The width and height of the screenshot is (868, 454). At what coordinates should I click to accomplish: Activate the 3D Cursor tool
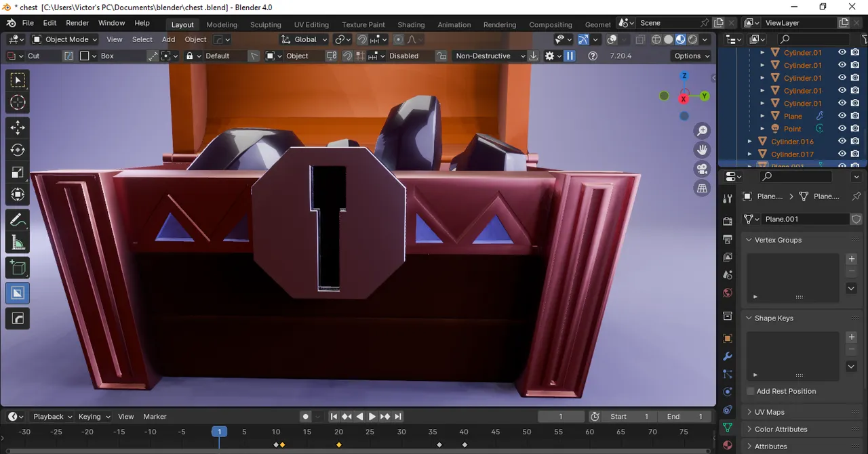click(x=18, y=102)
